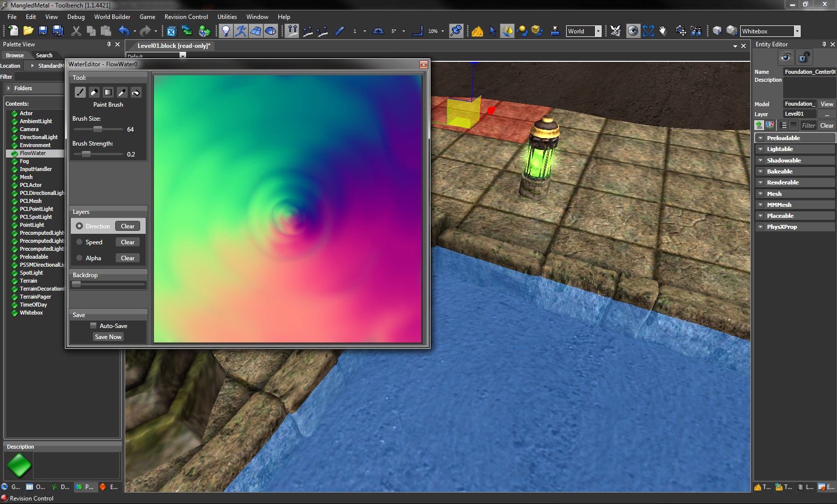The height and width of the screenshot is (504, 837).
Task: Choose the Paint Bucket fill tool
Action: [136, 92]
